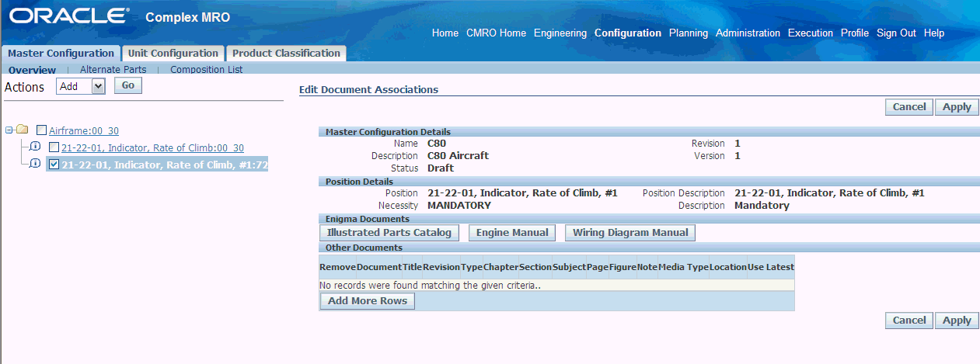Open the Overview subtab
980x364 pixels.
click(x=33, y=70)
